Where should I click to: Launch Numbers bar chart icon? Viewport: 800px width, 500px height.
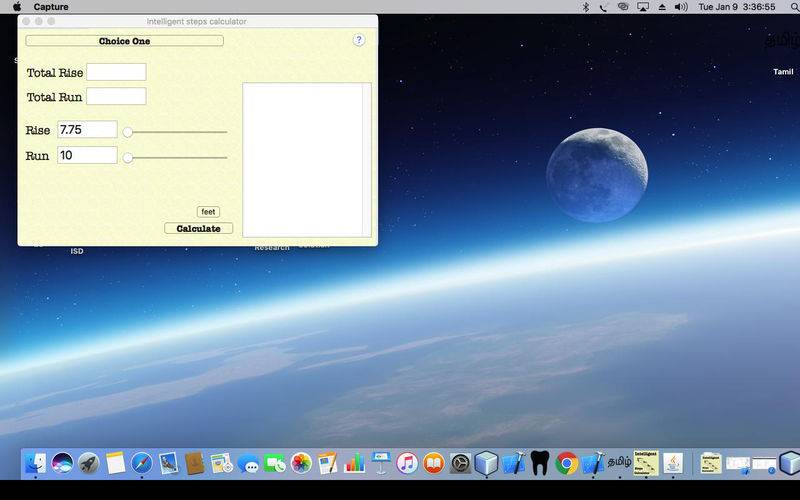354,463
